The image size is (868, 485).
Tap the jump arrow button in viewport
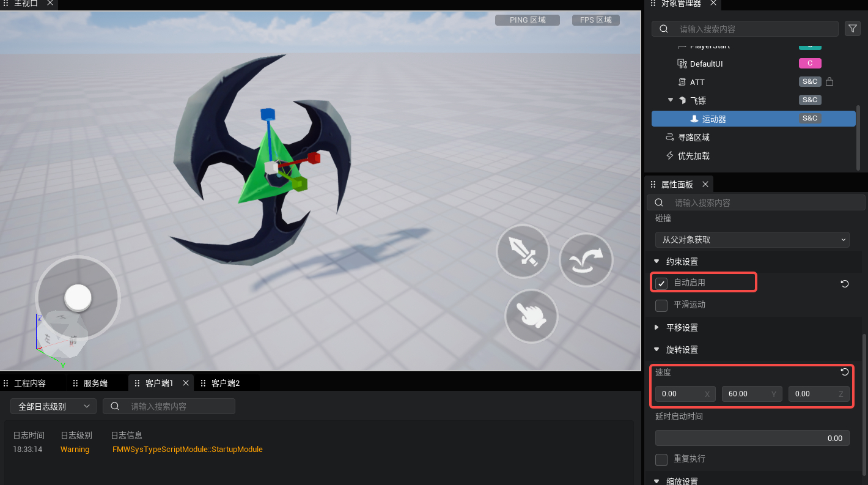pyautogui.click(x=586, y=259)
